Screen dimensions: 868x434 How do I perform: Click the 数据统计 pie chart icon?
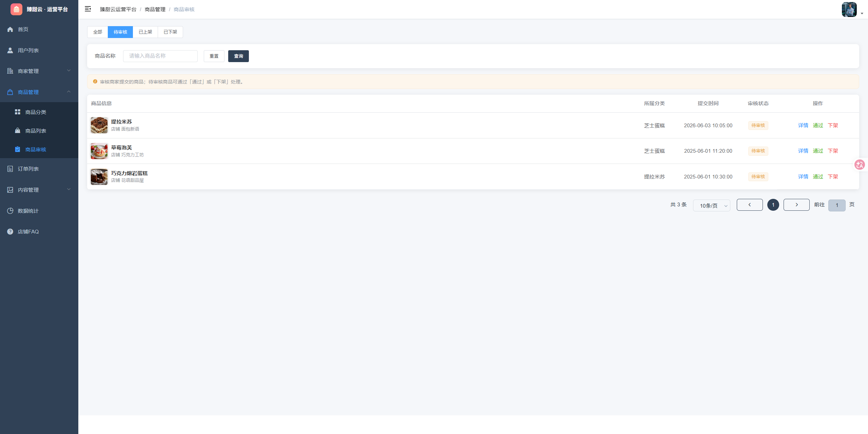(x=10, y=211)
